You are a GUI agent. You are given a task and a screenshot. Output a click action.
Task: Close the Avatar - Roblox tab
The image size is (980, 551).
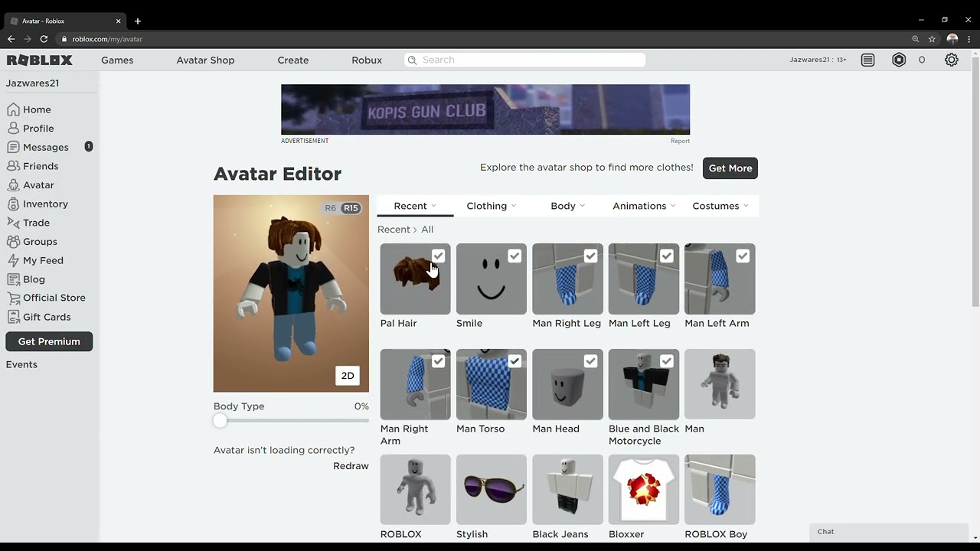119,21
